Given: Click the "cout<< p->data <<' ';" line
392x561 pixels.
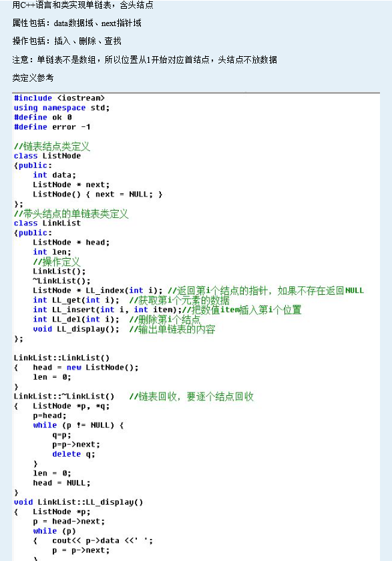Looking at the screenshot, I should (103, 541).
